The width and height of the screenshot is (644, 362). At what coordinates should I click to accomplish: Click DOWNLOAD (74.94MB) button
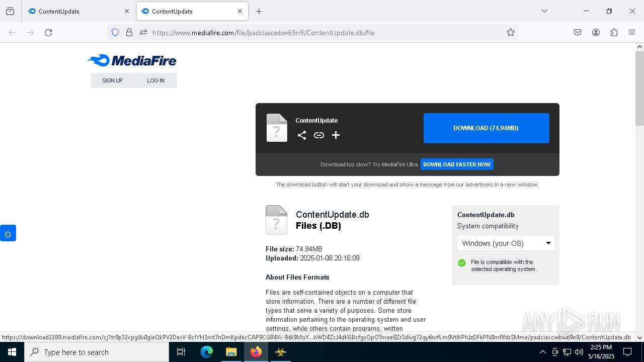(x=486, y=128)
